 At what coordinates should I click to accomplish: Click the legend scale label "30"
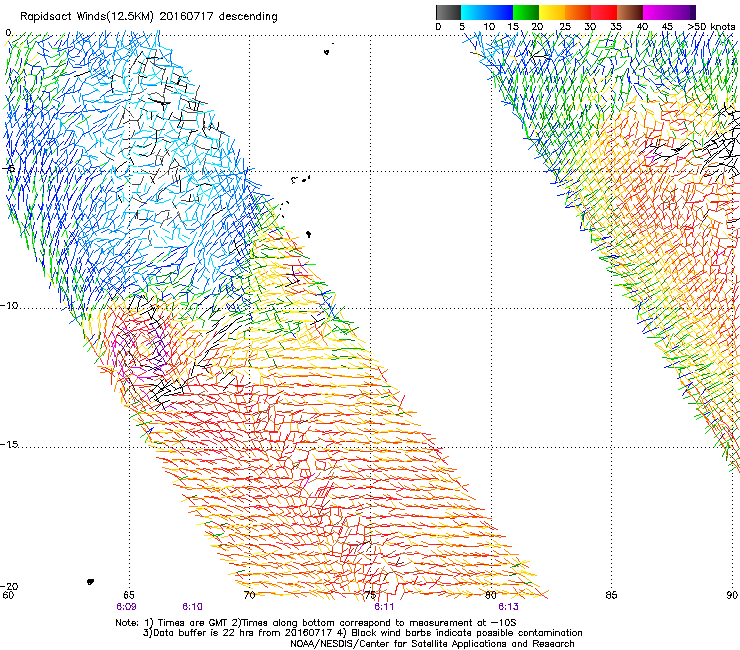coord(590,27)
